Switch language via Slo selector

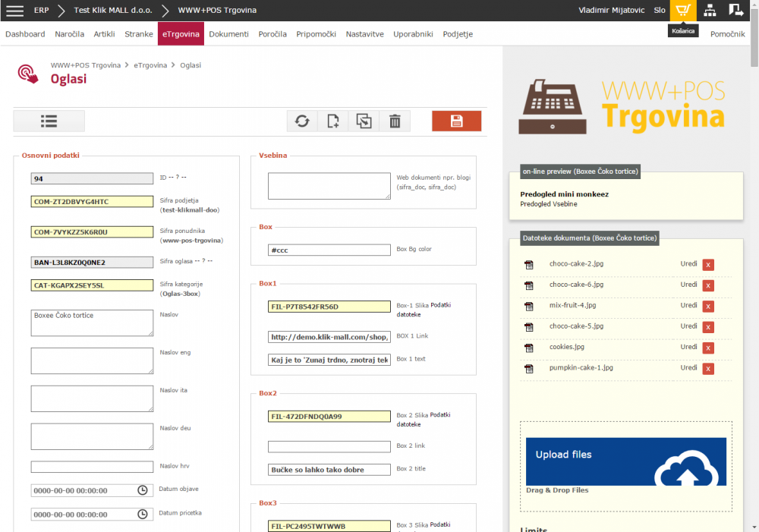(x=660, y=11)
